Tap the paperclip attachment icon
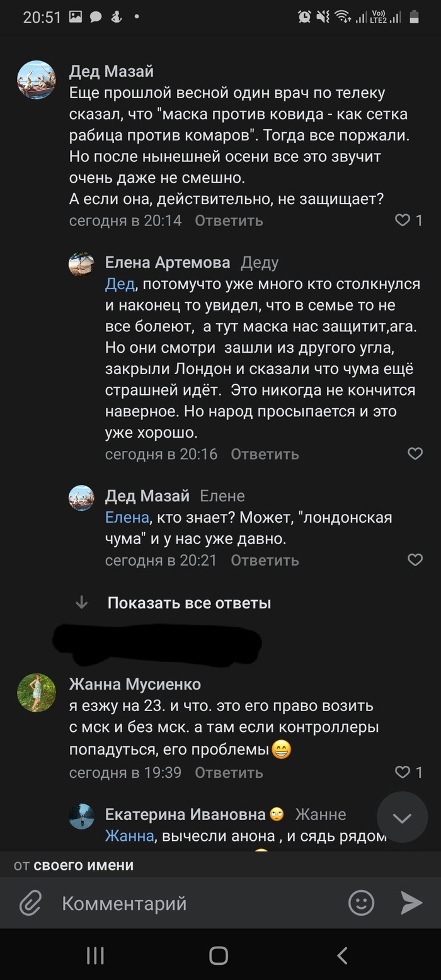The height and width of the screenshot is (980, 441). click(30, 904)
